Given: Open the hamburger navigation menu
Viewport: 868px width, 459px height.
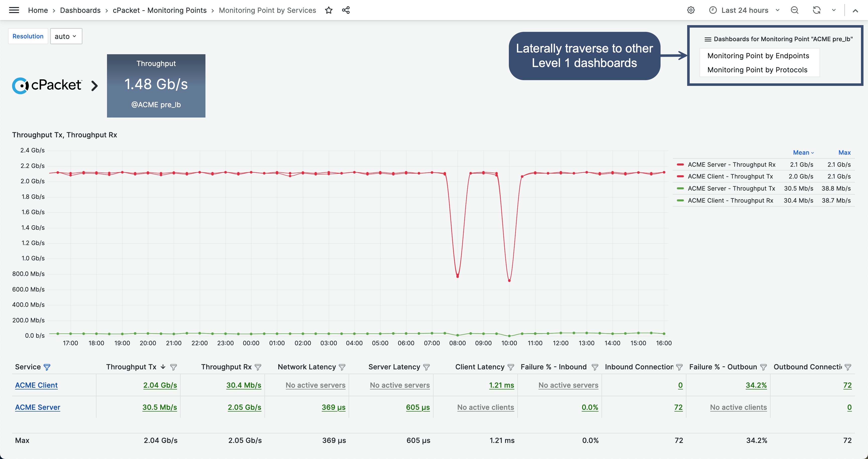Looking at the screenshot, I should [14, 10].
